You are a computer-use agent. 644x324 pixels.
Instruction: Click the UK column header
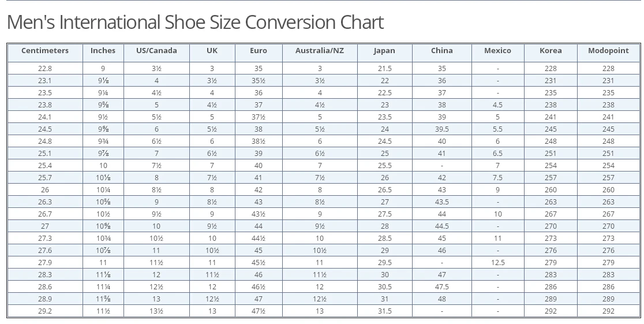tap(212, 51)
